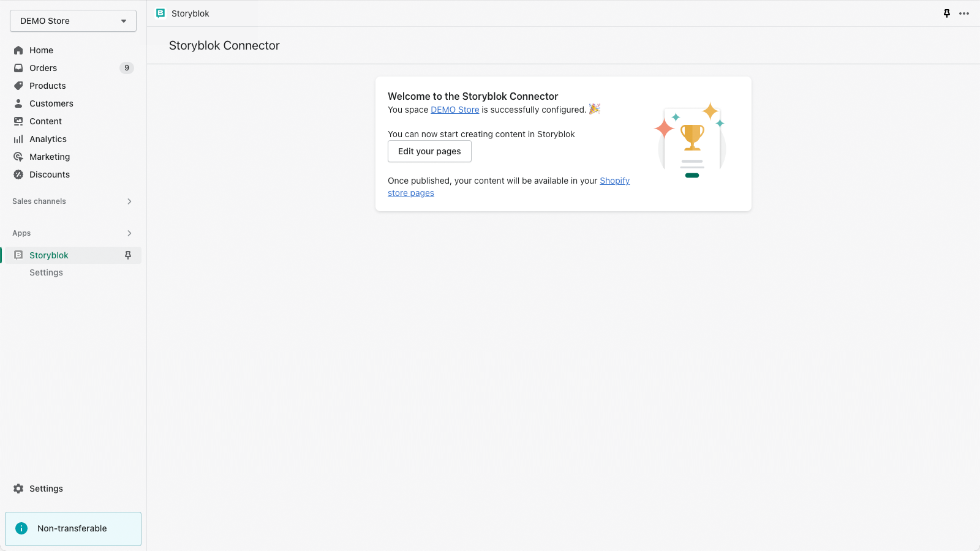Unpin Storyblok app from sidebar
The image size is (980, 551).
click(x=128, y=255)
